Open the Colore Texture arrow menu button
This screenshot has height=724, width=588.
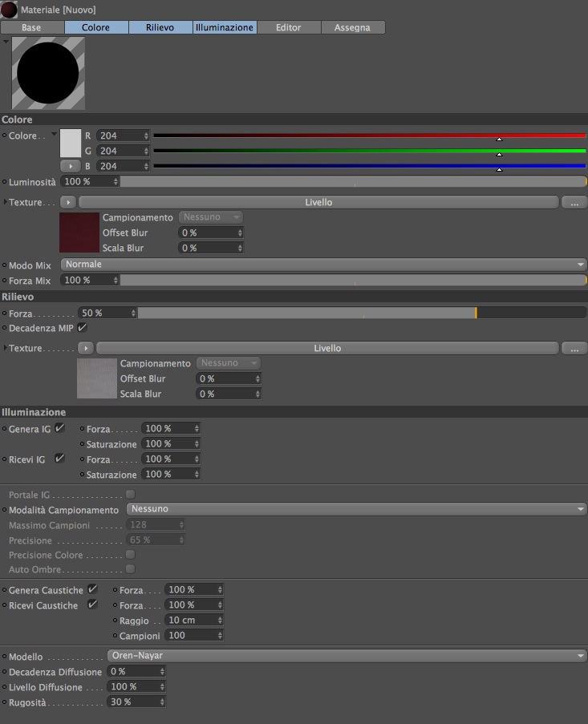pyautogui.click(x=68, y=202)
